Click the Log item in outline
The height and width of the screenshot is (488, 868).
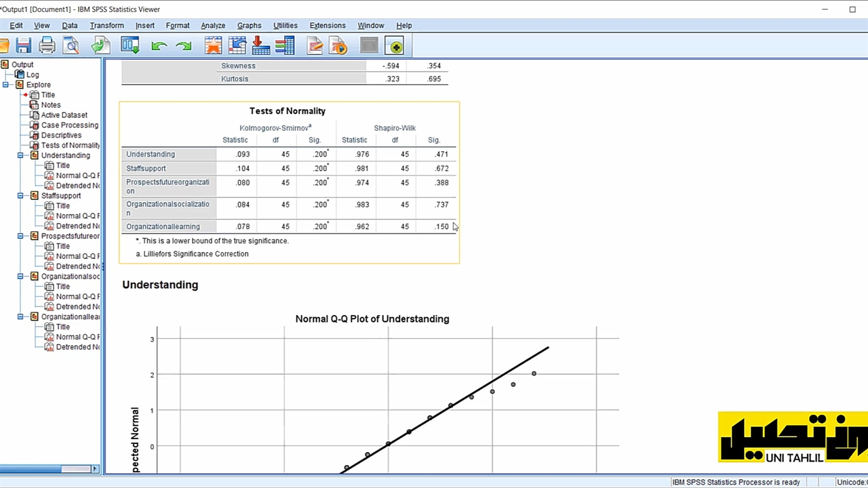(x=33, y=75)
